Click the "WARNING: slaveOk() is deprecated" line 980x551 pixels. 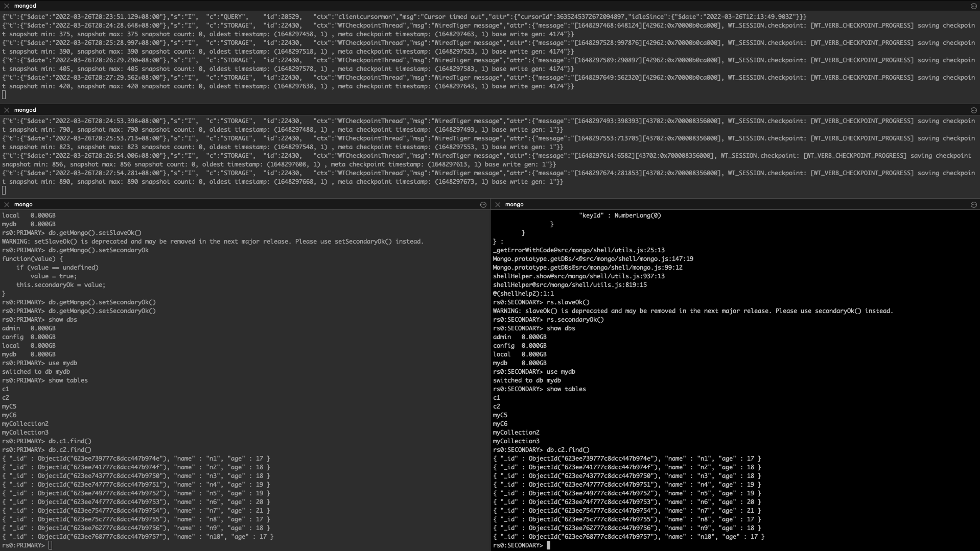[x=693, y=311]
